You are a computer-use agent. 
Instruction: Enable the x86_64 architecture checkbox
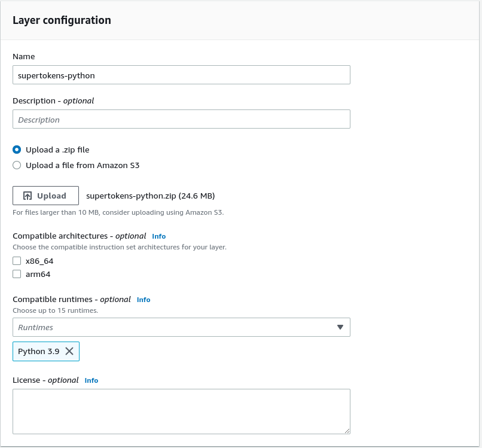click(x=17, y=260)
